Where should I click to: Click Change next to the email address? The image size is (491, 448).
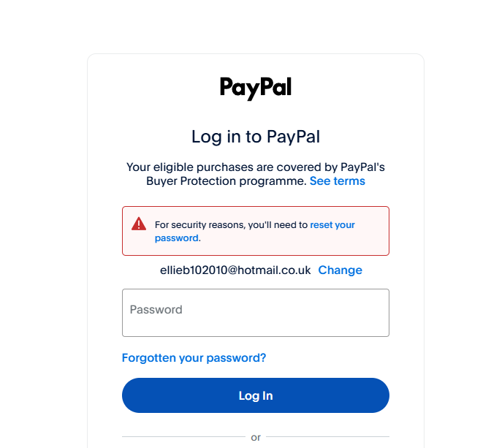point(340,270)
